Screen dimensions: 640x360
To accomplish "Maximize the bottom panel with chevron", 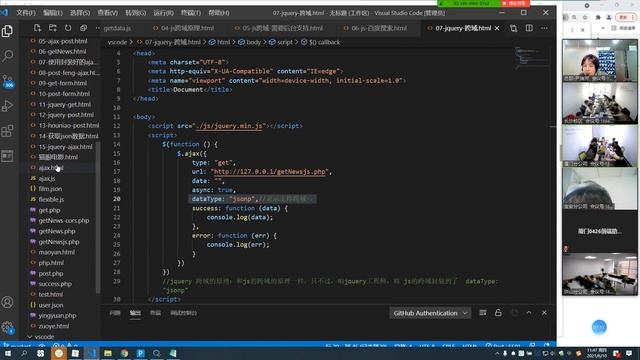I will coord(529,313).
